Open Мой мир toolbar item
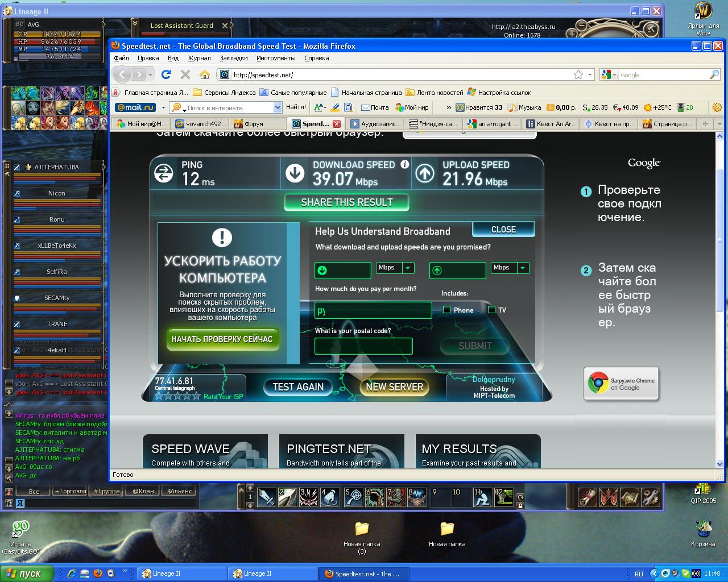Viewport: 728px width, 582px height. pos(412,107)
